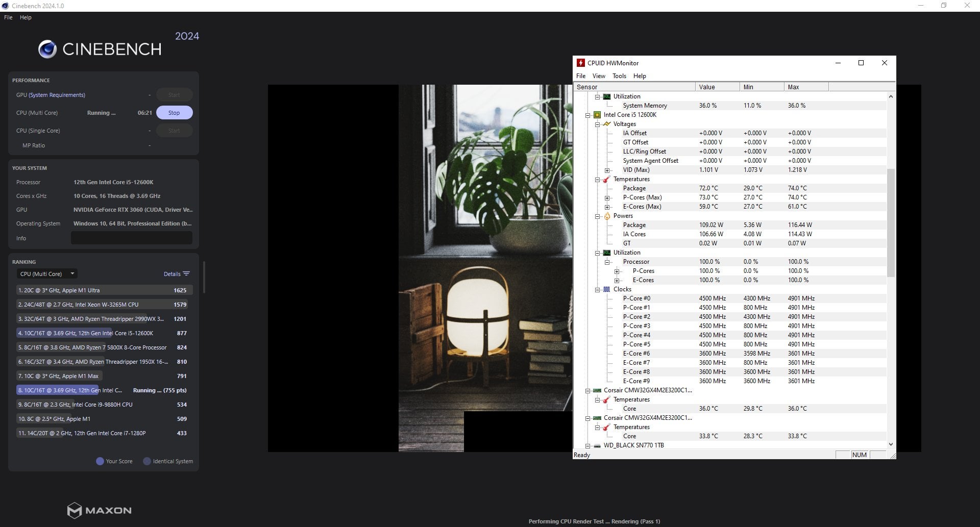
Task: Open the HWMonitor View menu
Action: coord(599,76)
